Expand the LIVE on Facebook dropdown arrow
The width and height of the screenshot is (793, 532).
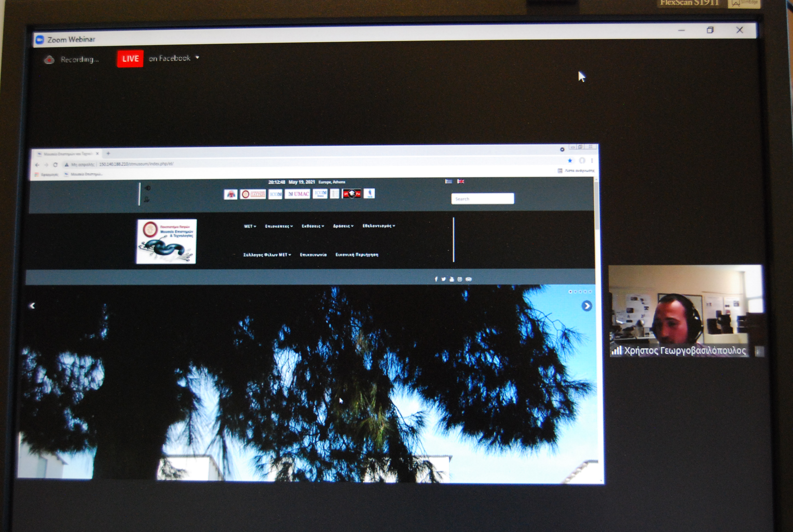coord(197,58)
